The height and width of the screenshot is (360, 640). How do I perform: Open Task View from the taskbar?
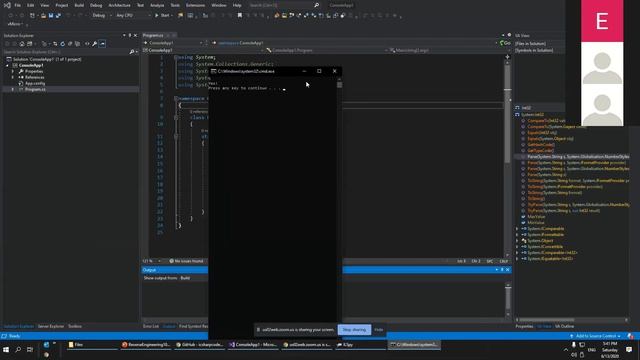[30, 350]
